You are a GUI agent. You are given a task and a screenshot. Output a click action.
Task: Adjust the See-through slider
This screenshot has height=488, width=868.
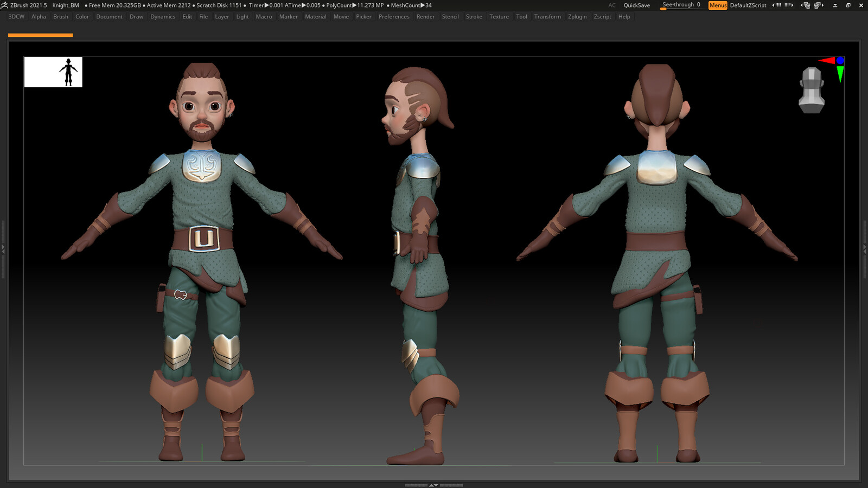[x=681, y=5]
